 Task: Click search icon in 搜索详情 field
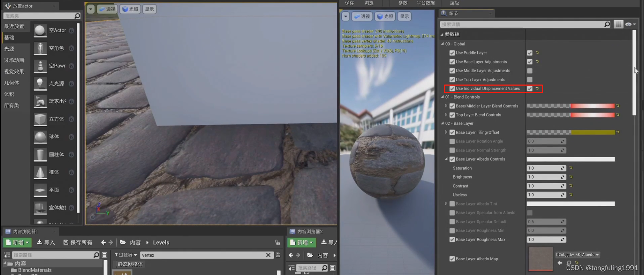(607, 24)
